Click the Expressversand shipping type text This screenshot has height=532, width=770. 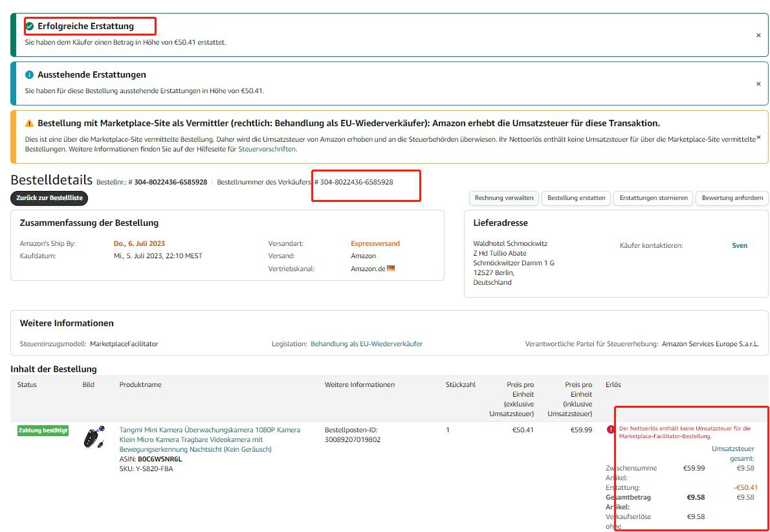pos(375,244)
